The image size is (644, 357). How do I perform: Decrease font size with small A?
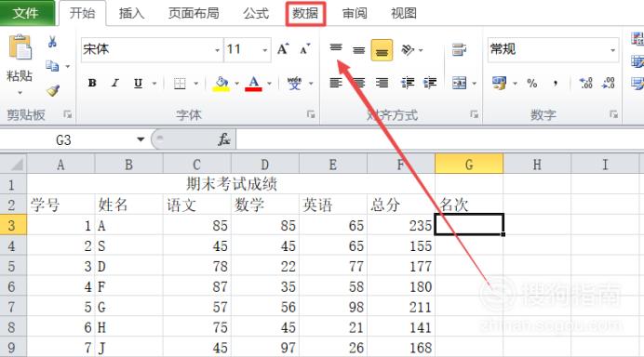pyautogui.click(x=304, y=49)
